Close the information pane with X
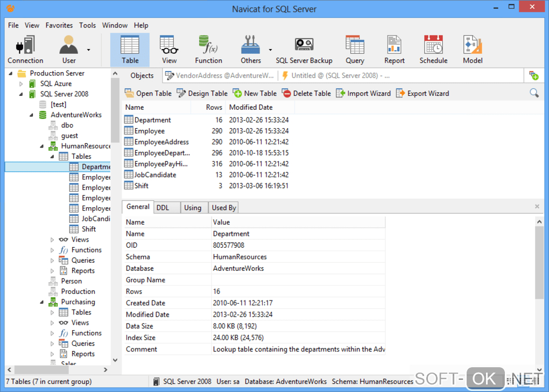Image resolution: width=549 pixels, height=392 pixels. click(537, 206)
